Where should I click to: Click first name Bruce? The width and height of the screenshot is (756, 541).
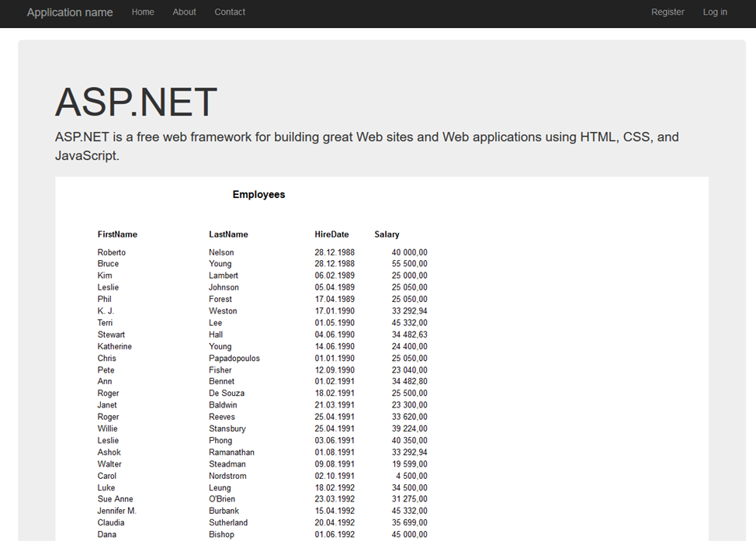click(108, 264)
